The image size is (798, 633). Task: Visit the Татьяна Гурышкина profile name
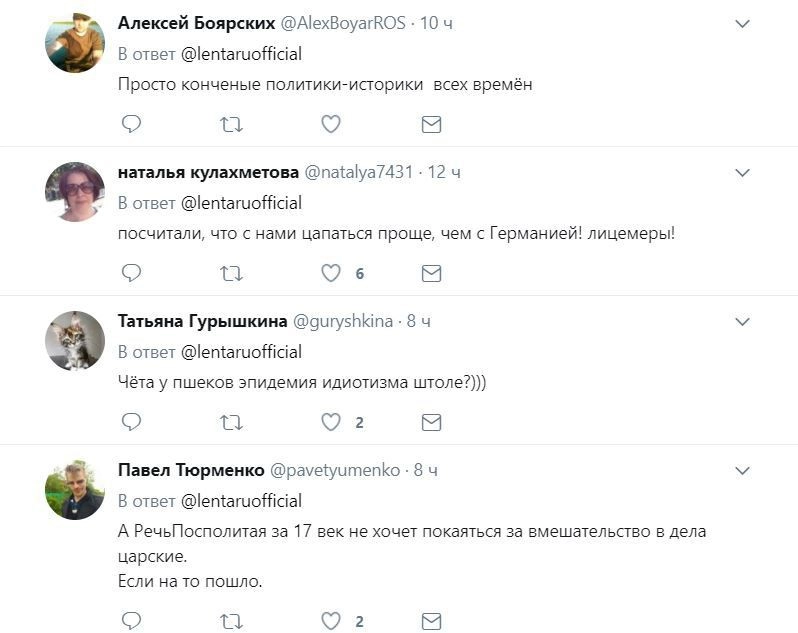pyautogui.click(x=202, y=321)
